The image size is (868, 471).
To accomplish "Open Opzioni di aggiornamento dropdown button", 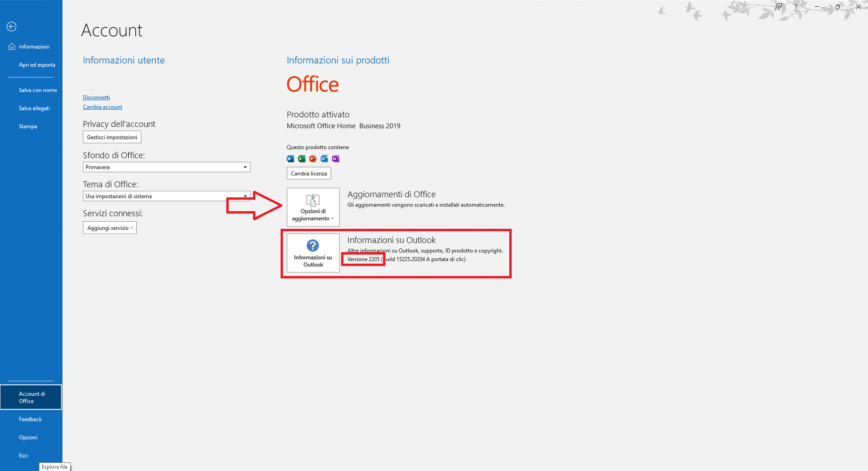I will (313, 207).
